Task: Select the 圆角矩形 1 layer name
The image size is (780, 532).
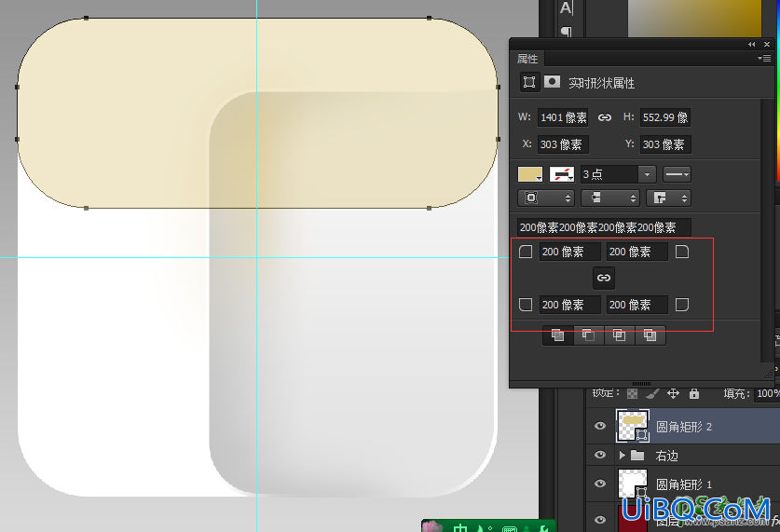Action: (684, 484)
